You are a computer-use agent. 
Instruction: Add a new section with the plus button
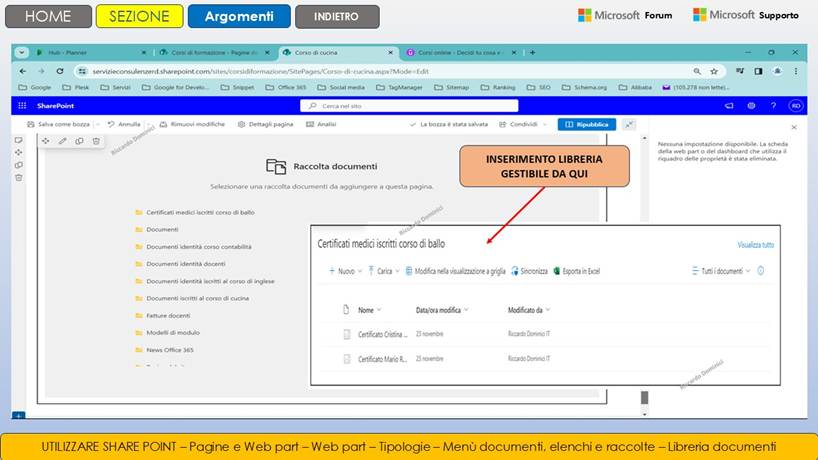click(18, 416)
